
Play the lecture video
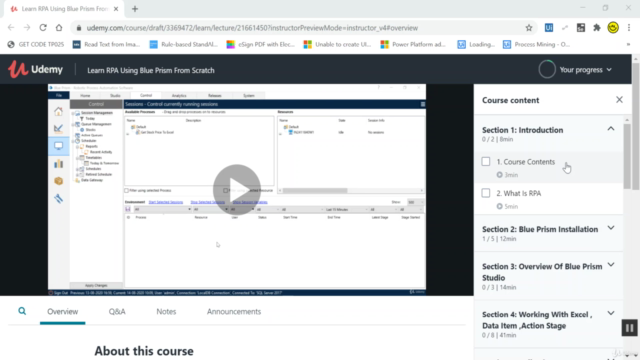(x=237, y=189)
